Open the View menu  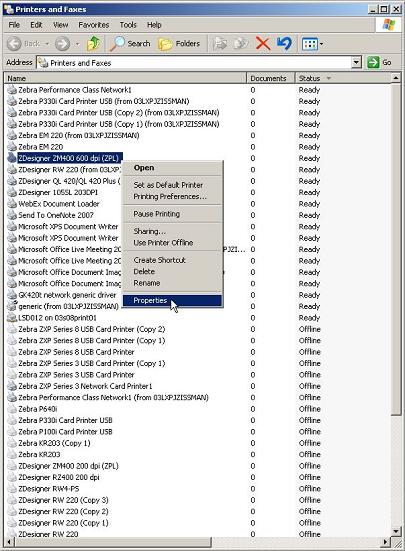tap(60, 25)
